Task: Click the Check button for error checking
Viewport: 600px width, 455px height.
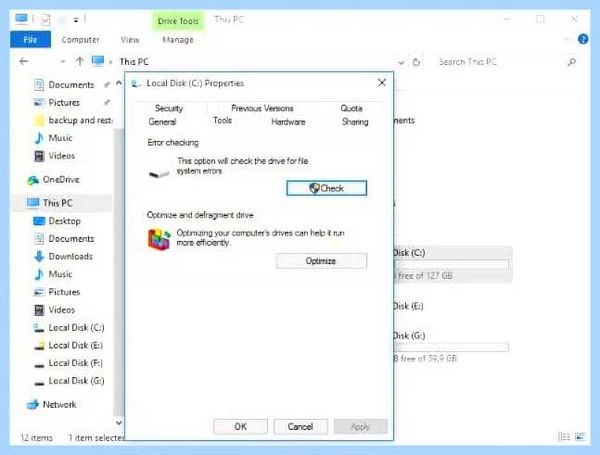Action: [x=326, y=188]
